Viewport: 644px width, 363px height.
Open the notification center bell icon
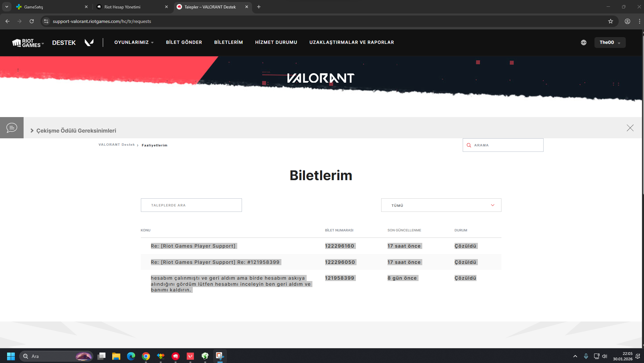638,356
